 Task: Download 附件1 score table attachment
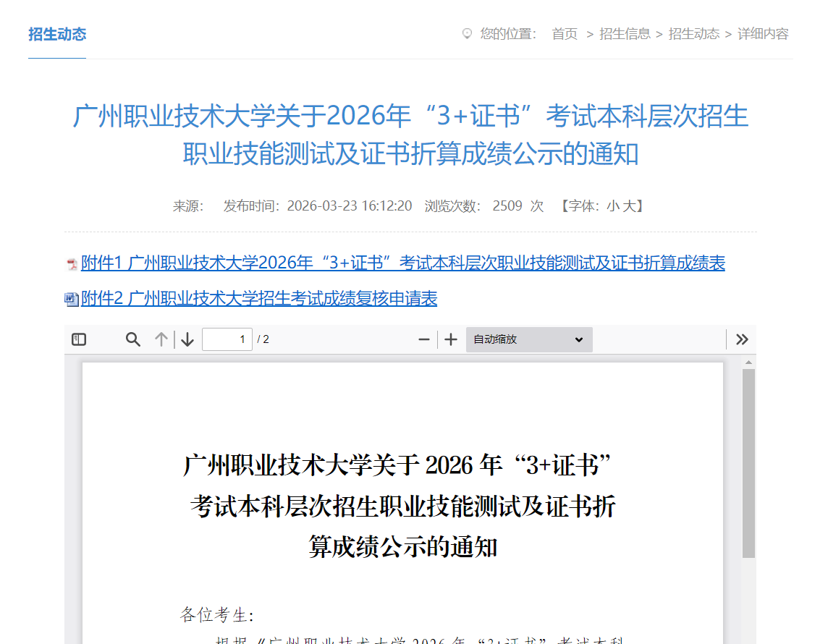398,263
